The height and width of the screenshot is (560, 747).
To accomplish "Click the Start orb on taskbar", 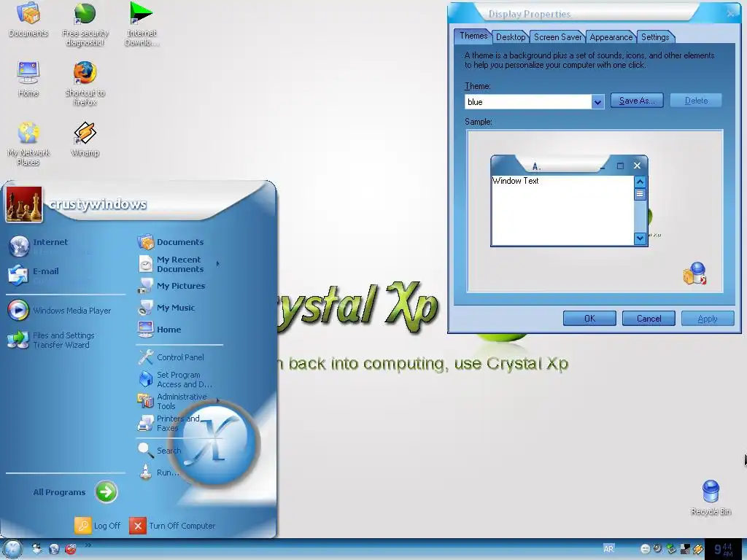I will (x=13, y=549).
